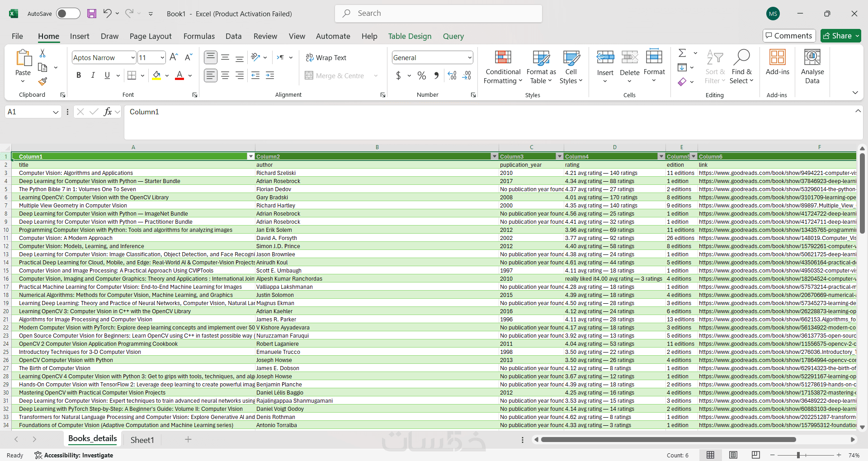The height and width of the screenshot is (461, 868).
Task: Click the horizontal scrollbar thumb
Action: pyautogui.click(x=668, y=439)
